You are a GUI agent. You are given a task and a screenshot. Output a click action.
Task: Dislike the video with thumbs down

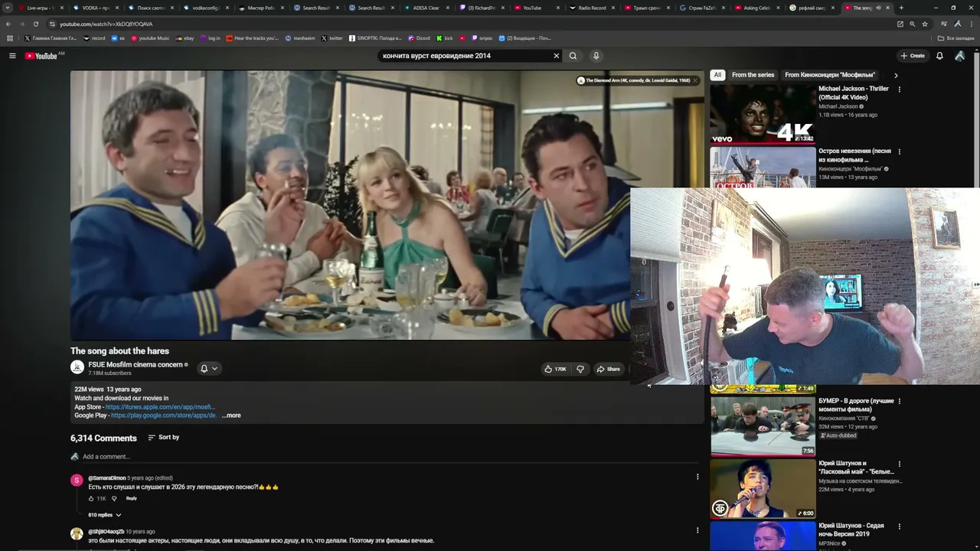pos(580,369)
